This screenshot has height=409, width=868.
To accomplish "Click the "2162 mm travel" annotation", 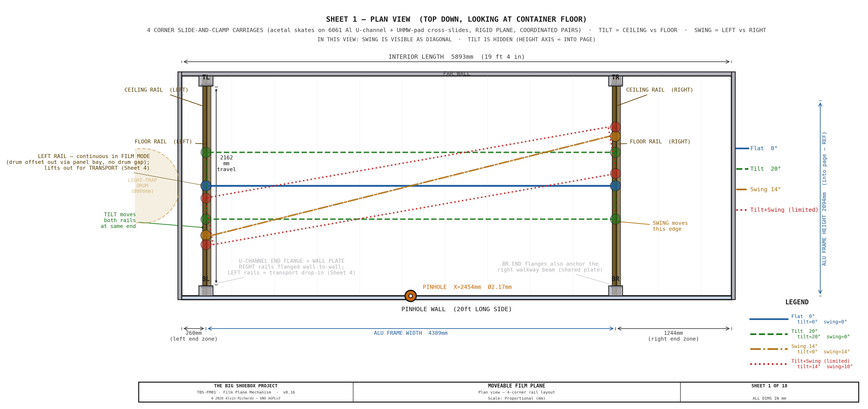I will point(226,164).
